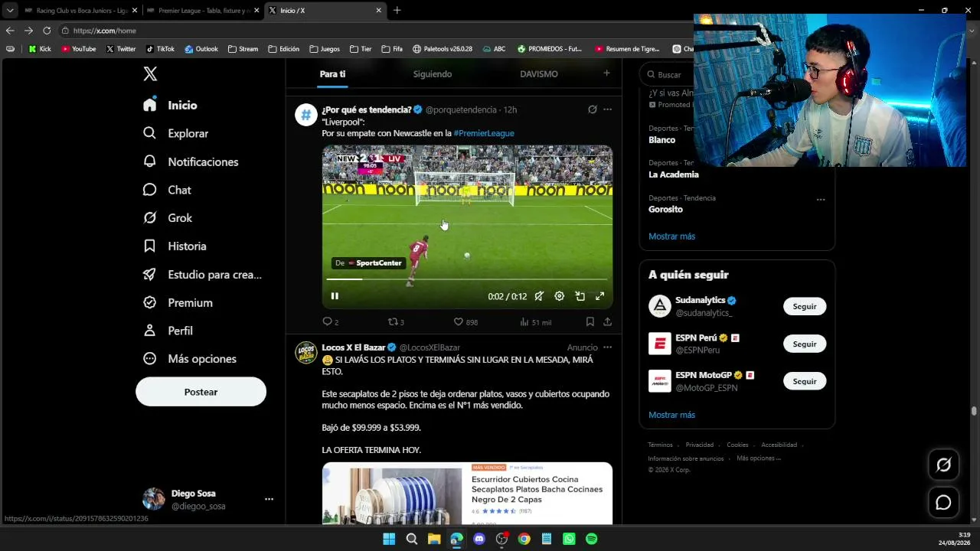Open the browser tab list chevron
The width and height of the screenshot is (980, 551).
(10, 11)
